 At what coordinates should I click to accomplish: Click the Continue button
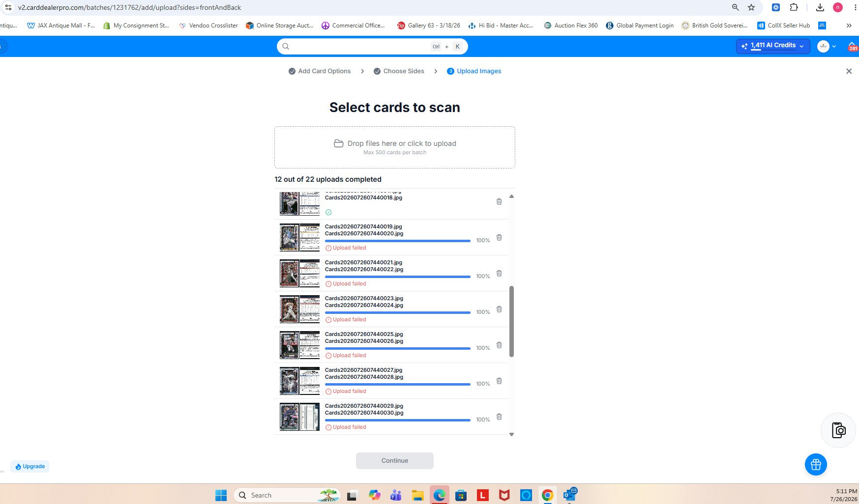point(395,461)
